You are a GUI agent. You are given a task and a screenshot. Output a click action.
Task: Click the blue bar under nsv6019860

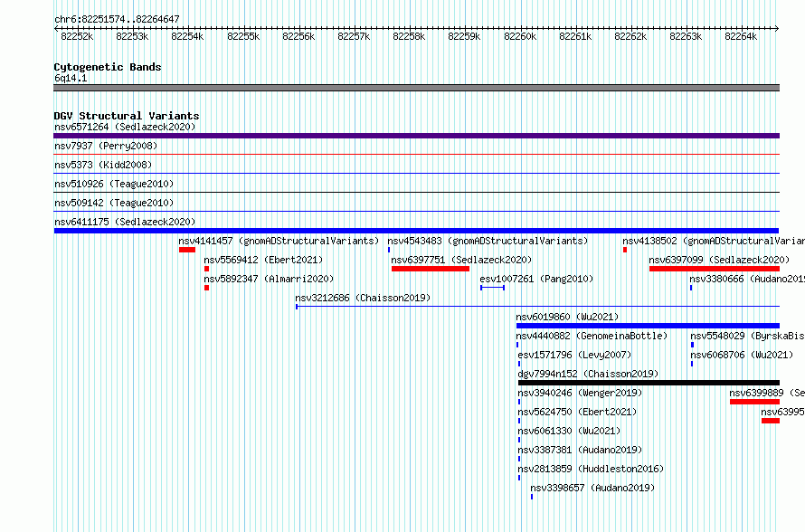648,326
